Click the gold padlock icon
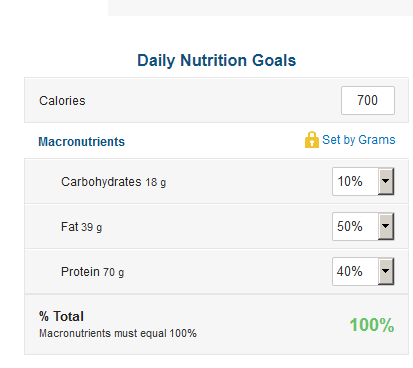413x368 pixels. point(312,140)
